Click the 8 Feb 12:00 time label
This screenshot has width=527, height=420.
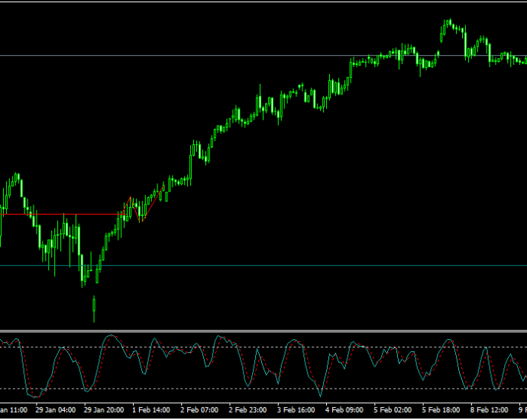(490, 410)
